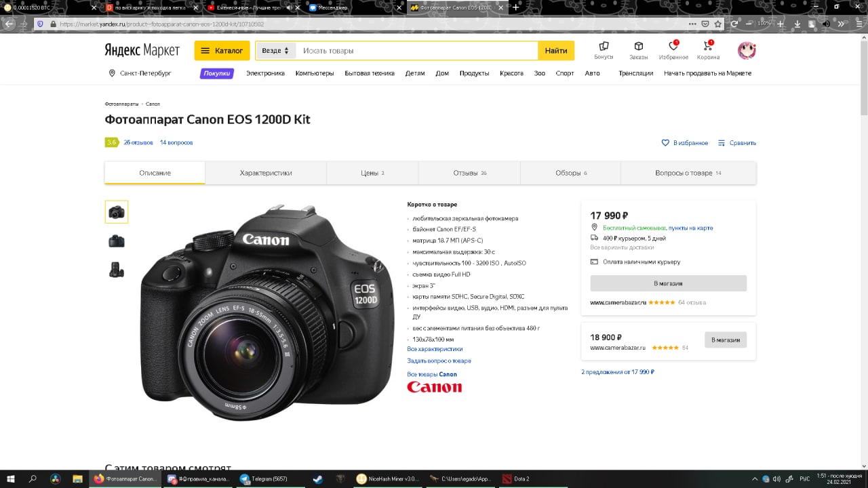Open the 26 отзывов link
Screen dimensions: 868x488
(x=138, y=143)
